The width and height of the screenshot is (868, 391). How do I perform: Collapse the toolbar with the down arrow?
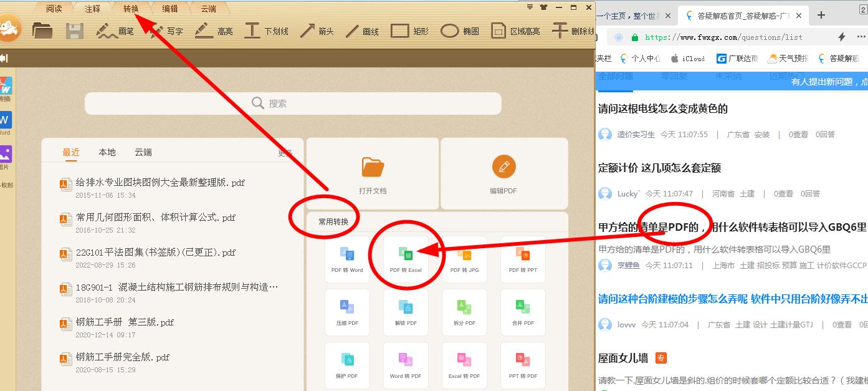click(x=530, y=7)
